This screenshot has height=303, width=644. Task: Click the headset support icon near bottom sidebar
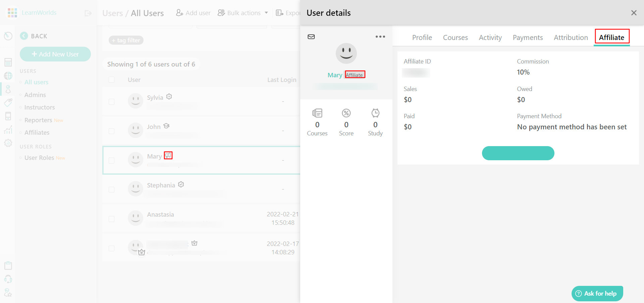tap(8, 279)
